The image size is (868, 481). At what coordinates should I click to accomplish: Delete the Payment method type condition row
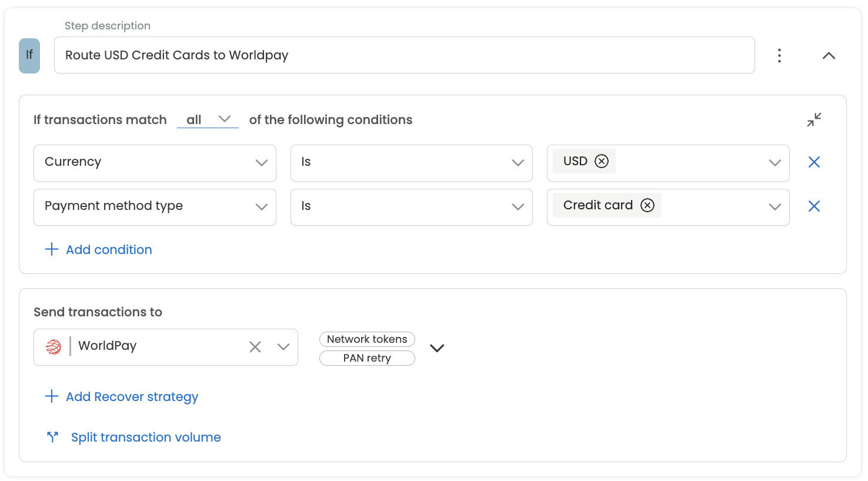814,206
